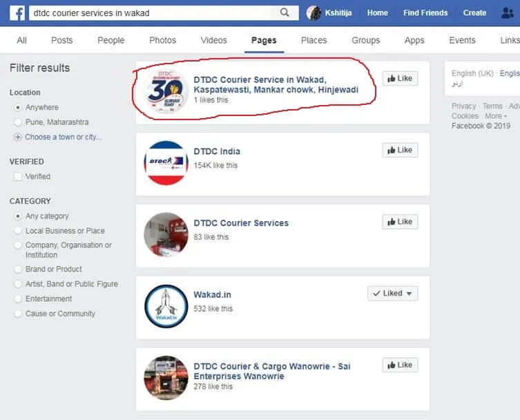Open the Find Friends link
This screenshot has width=520, height=420.
pyautogui.click(x=425, y=12)
